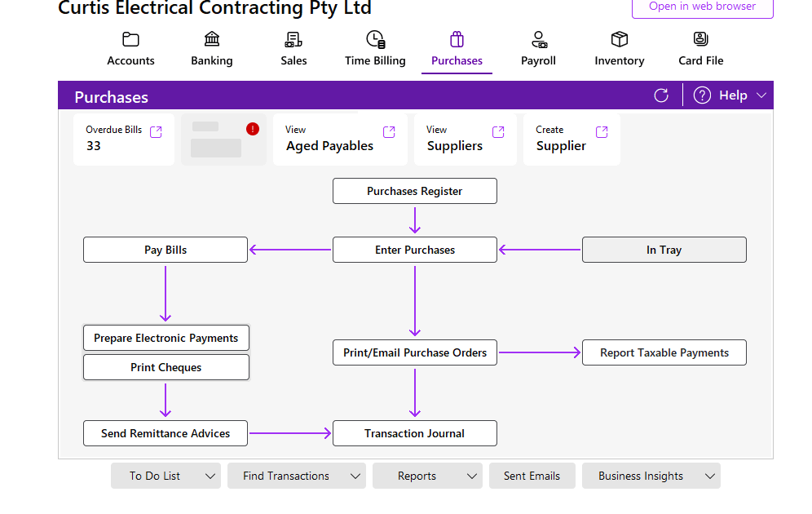The height and width of the screenshot is (514, 812).
Task: Expand the Help menu chevron
Action: tap(761, 95)
